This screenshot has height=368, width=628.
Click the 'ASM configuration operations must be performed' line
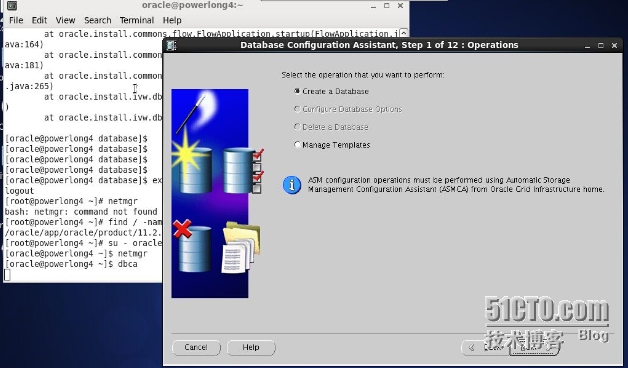coord(439,180)
